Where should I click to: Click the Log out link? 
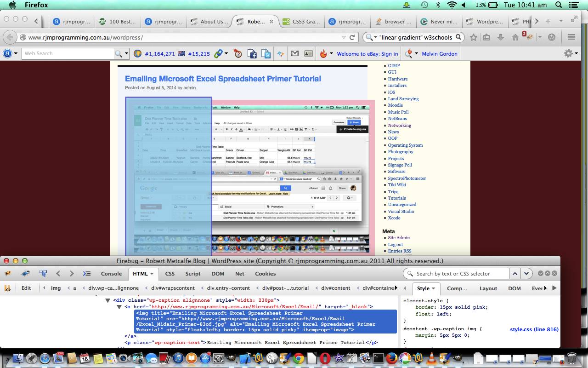click(396, 244)
